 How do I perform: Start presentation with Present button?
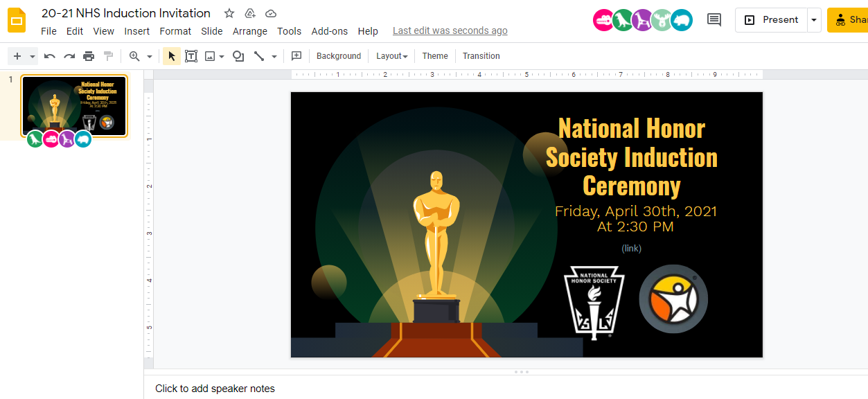click(772, 20)
